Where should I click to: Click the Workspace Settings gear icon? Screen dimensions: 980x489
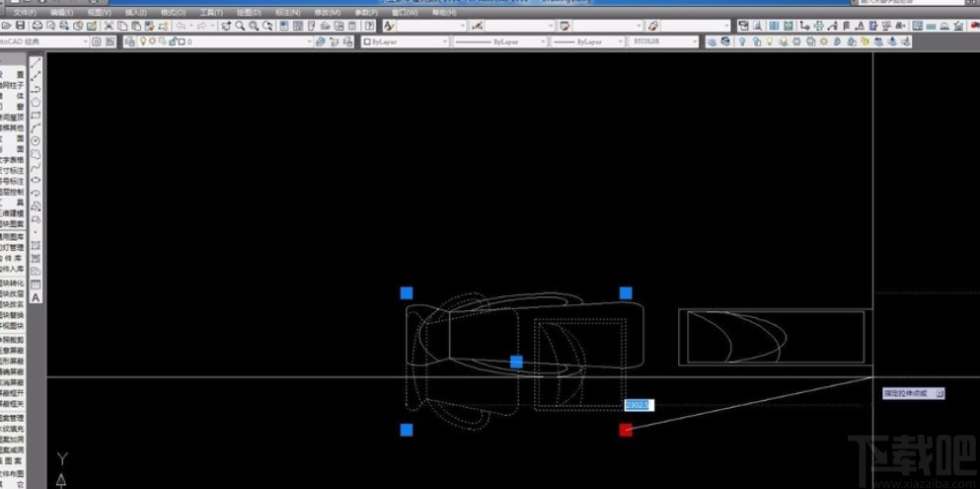pyautogui.click(x=97, y=41)
